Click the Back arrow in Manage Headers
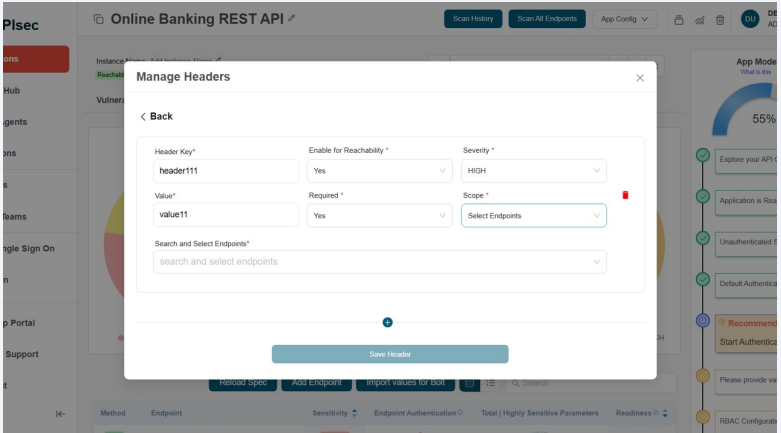 [x=155, y=117]
